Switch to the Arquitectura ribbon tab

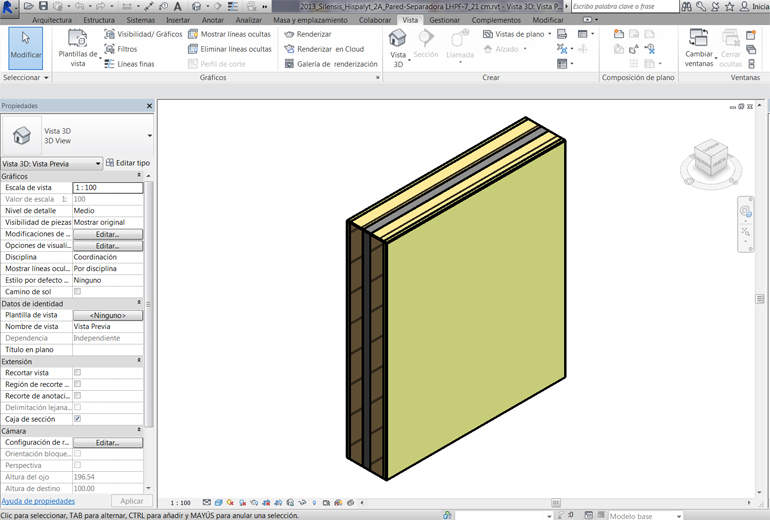point(52,20)
